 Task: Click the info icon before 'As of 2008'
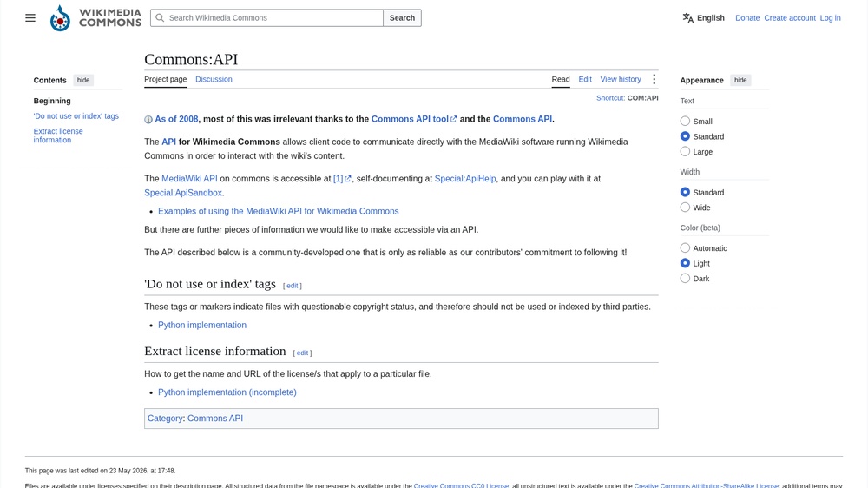[x=148, y=120]
